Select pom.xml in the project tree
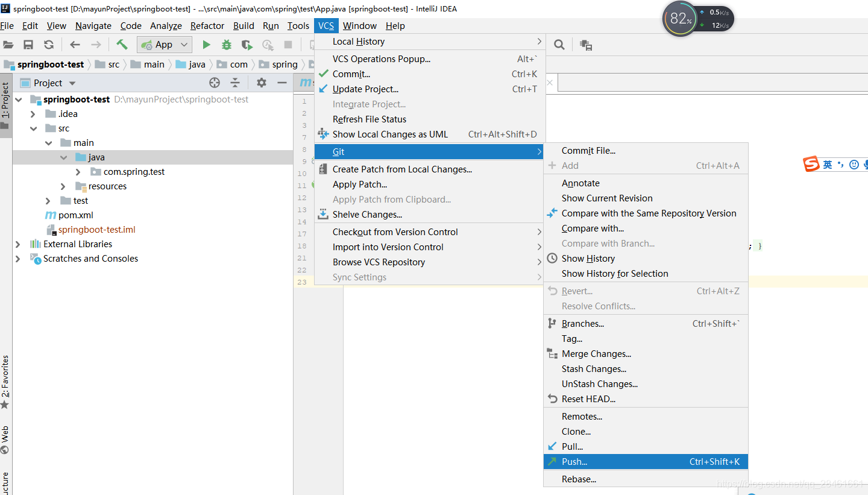This screenshot has height=495, width=868. 75,215
